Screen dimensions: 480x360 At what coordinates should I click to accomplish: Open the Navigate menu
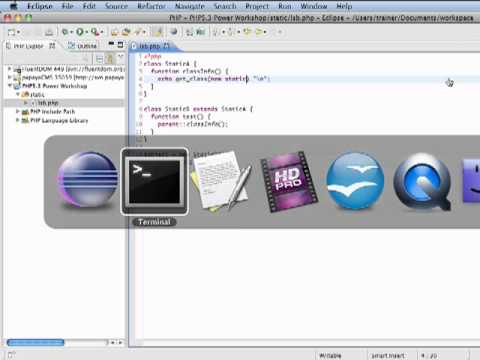190,6
